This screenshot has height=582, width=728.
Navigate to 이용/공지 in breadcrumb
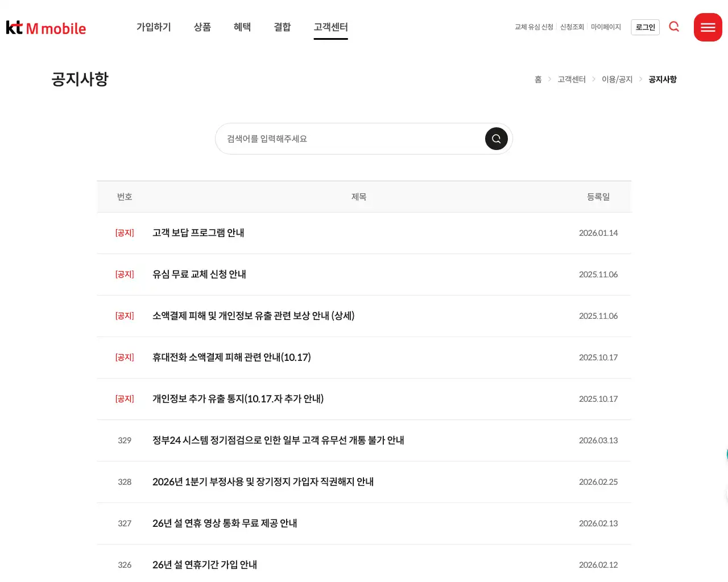click(x=617, y=80)
